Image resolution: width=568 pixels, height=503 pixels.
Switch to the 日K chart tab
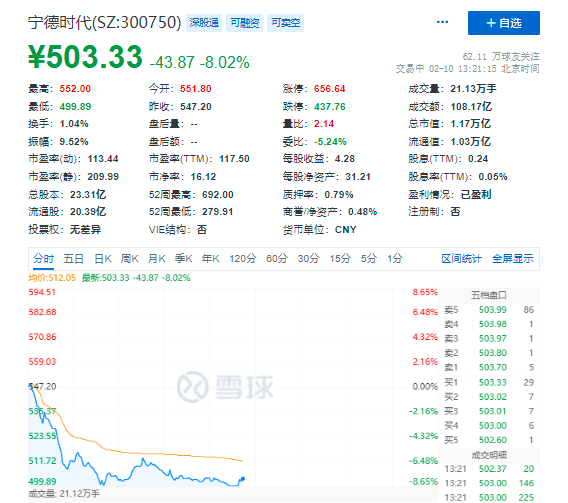(x=103, y=259)
